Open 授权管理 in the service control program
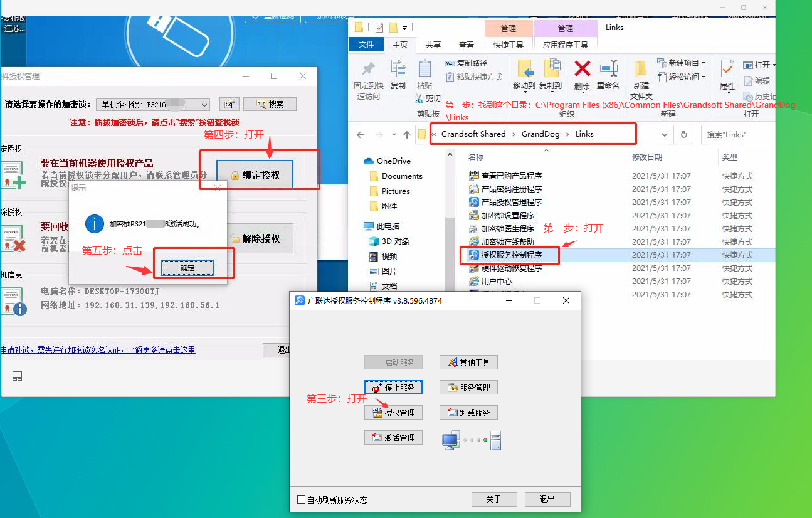This screenshot has width=812, height=518. pyautogui.click(x=394, y=413)
